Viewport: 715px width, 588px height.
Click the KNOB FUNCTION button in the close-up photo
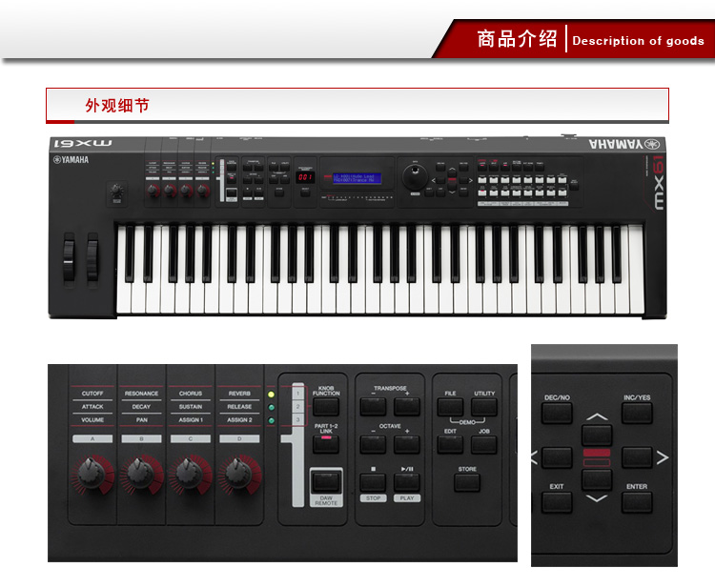tap(326, 407)
